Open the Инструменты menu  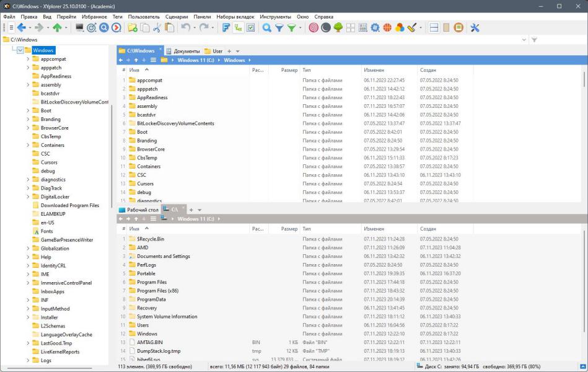[275, 17]
